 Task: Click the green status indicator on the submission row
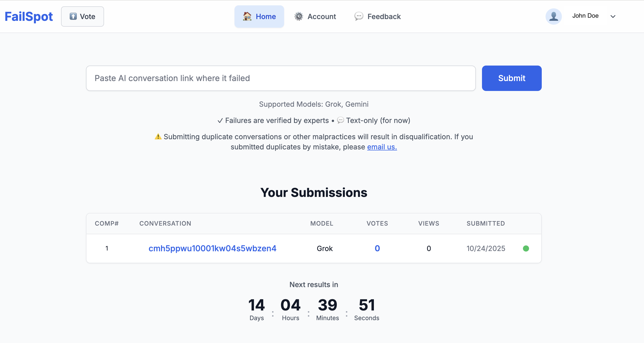pyautogui.click(x=526, y=248)
